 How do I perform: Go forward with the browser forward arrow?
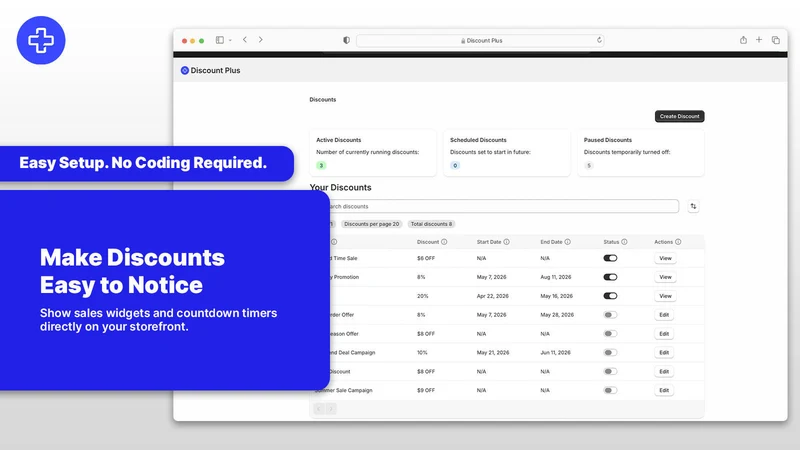pos(260,40)
